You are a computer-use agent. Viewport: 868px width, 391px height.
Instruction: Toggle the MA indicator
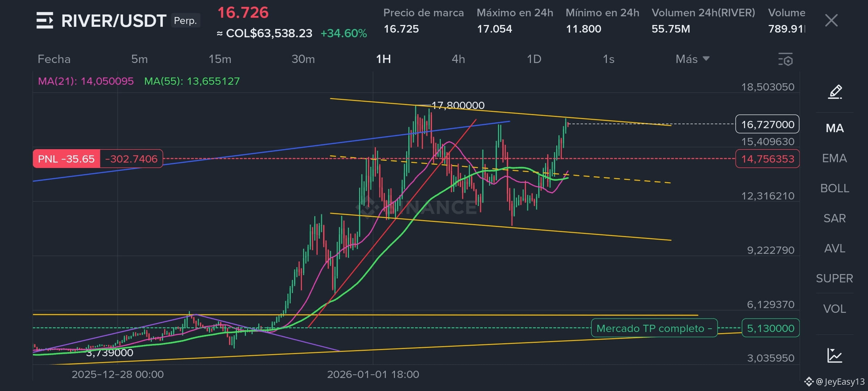835,128
